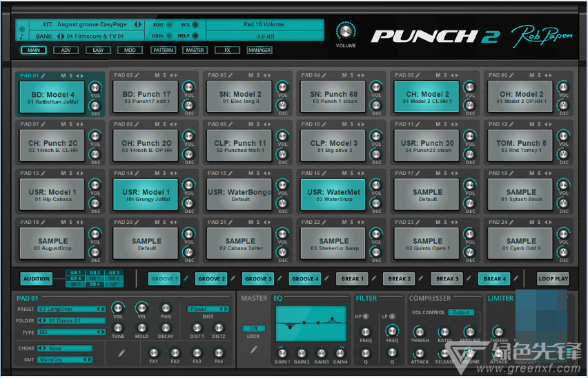Switch to the FX tab

(x=227, y=50)
